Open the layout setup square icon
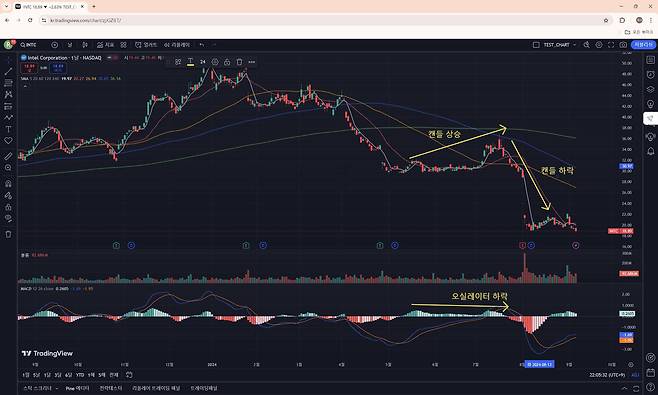Image resolution: width=658 pixels, height=395 pixels. [x=536, y=44]
